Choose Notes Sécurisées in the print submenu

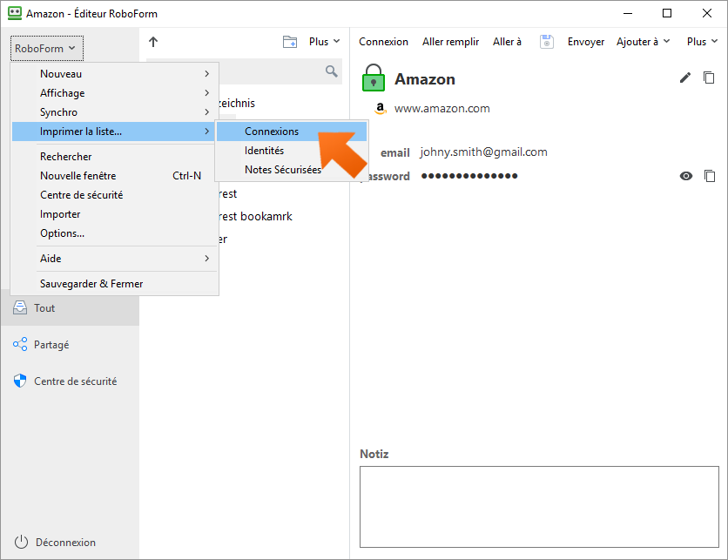292,170
